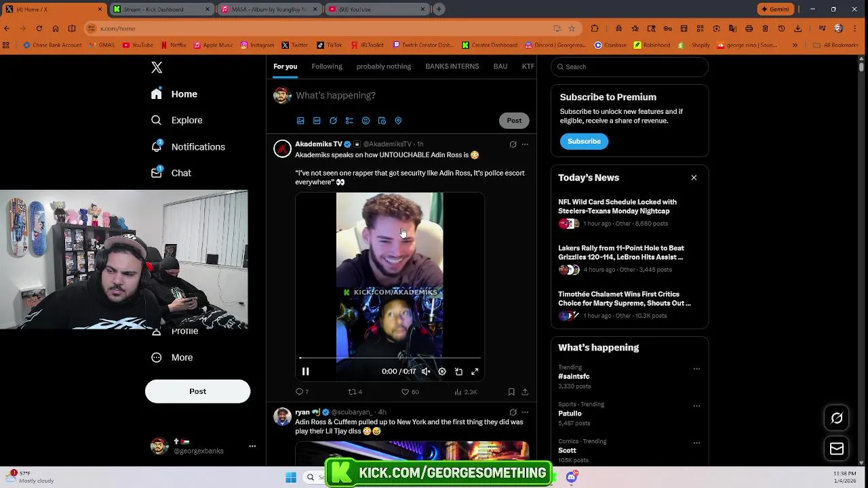Add a poll to the new post
This screenshot has height=488, width=868.
tap(349, 121)
